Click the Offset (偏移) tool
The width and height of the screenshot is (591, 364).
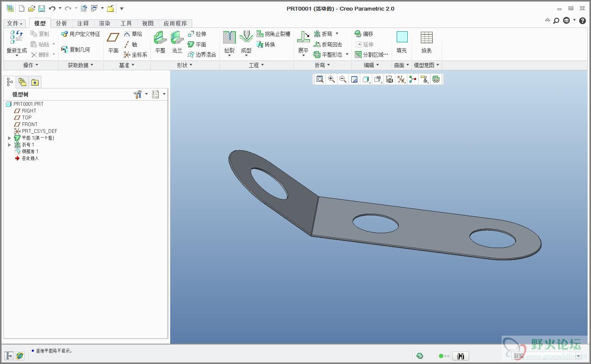(x=364, y=34)
